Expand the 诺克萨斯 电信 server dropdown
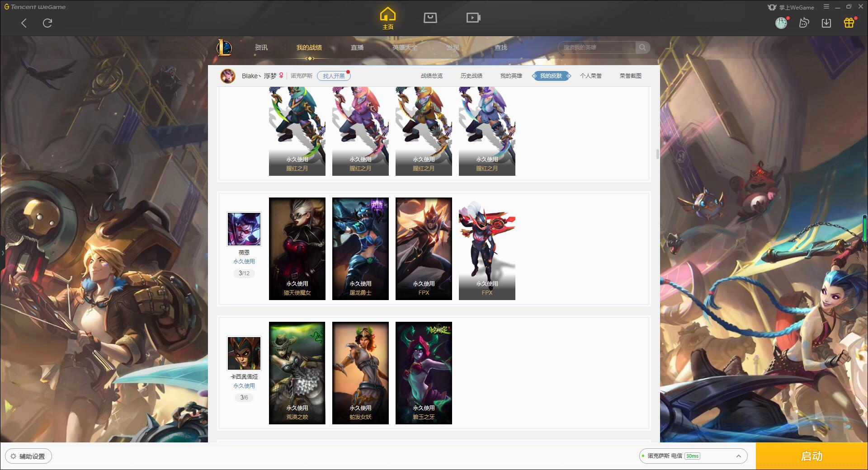Screen dimensions: 868x470 (693, 456)
